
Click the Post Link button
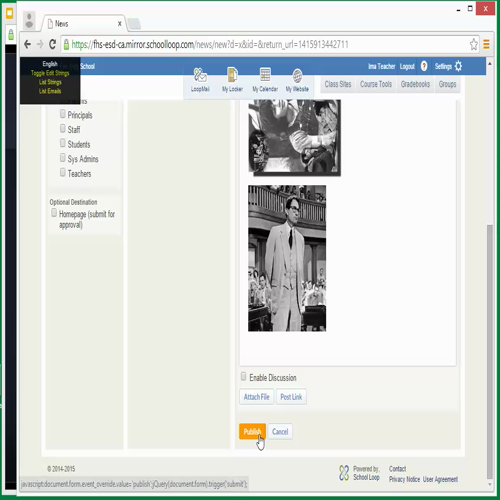click(x=291, y=397)
